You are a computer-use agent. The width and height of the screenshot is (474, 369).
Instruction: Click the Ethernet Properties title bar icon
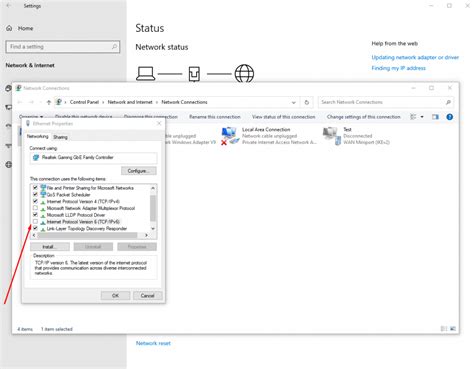coord(28,124)
